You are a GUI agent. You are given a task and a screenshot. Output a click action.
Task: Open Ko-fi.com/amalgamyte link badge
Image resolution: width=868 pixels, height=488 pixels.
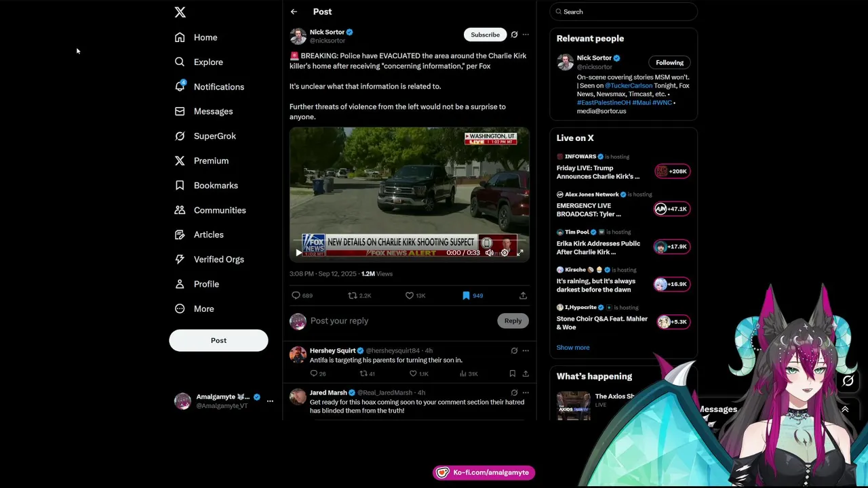tap(484, 472)
